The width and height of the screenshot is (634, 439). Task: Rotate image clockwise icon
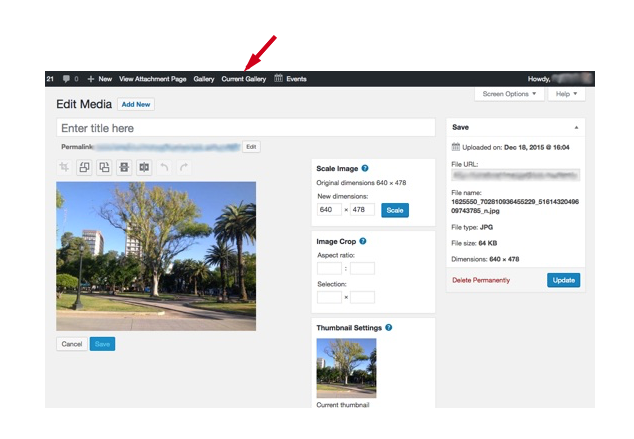(x=104, y=167)
